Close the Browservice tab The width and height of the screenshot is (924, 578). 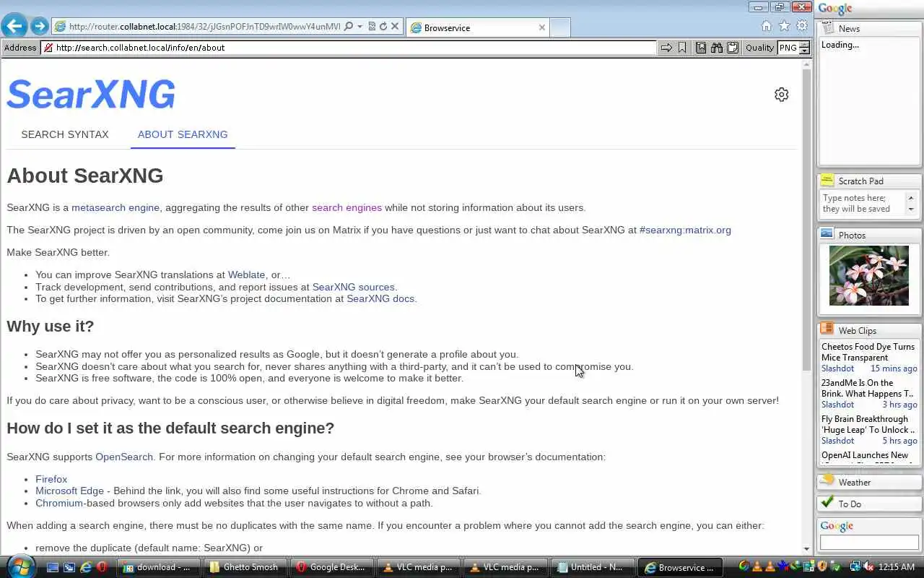pyautogui.click(x=542, y=27)
